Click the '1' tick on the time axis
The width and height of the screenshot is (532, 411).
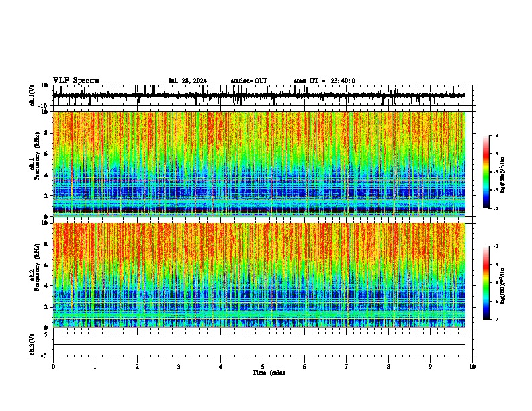[x=95, y=367]
